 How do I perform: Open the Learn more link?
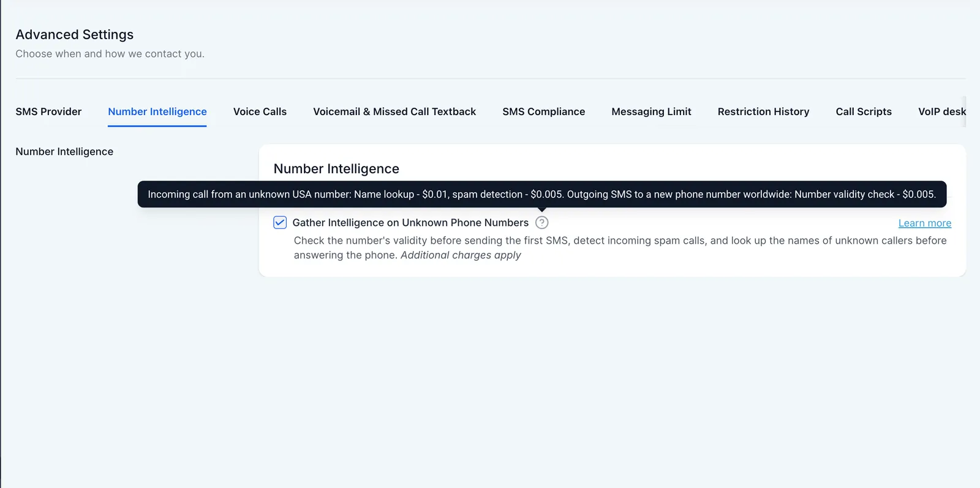click(x=924, y=223)
